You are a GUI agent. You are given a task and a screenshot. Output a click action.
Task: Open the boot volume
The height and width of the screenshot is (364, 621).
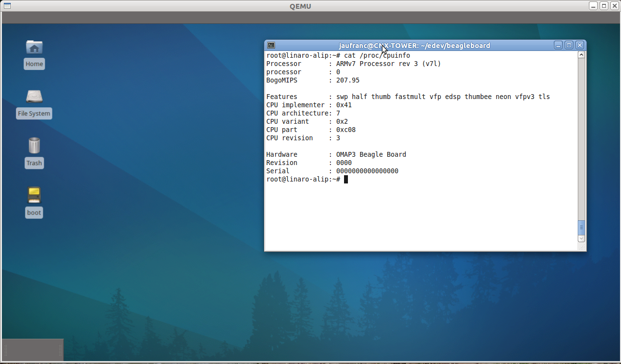point(34,194)
